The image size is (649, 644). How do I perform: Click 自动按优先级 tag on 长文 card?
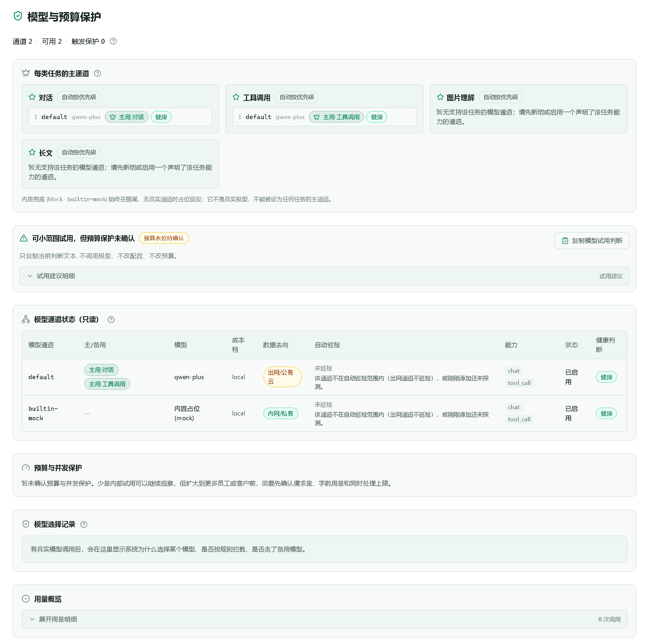tap(79, 152)
